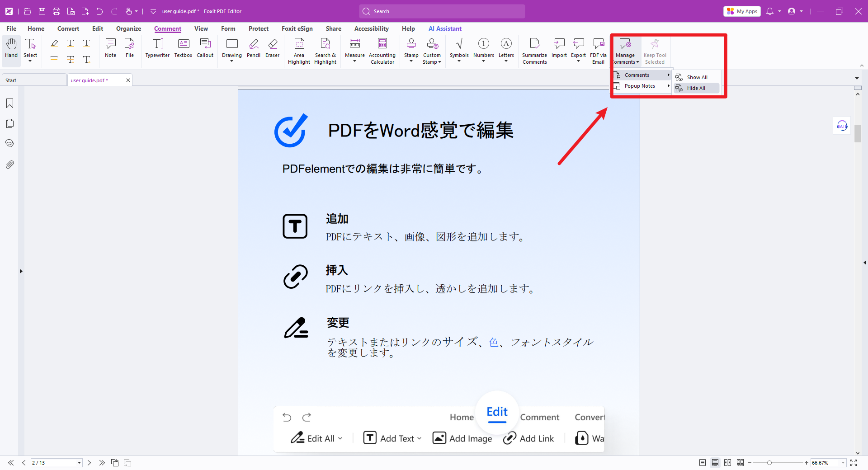Open the Bookmarks side panel
868x470 pixels.
click(x=9, y=103)
